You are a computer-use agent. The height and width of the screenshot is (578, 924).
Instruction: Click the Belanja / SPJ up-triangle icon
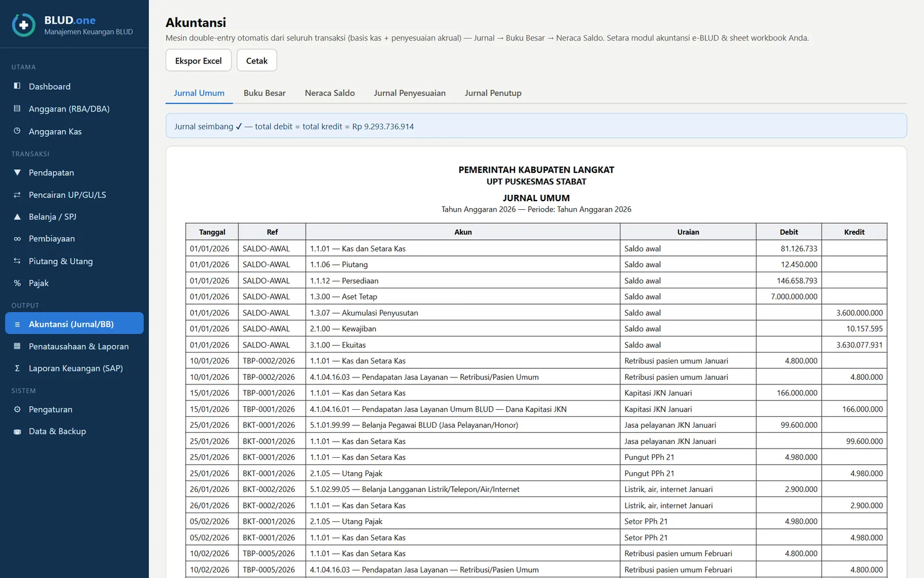click(x=17, y=217)
